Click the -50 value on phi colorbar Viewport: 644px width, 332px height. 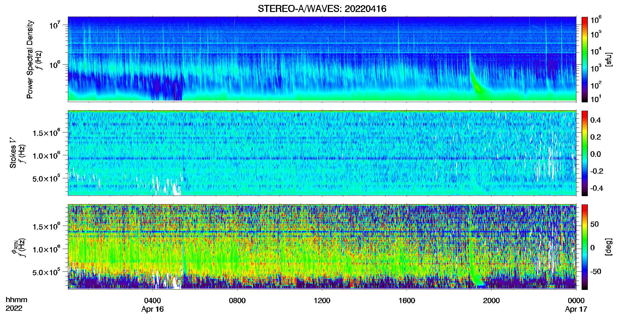point(596,272)
